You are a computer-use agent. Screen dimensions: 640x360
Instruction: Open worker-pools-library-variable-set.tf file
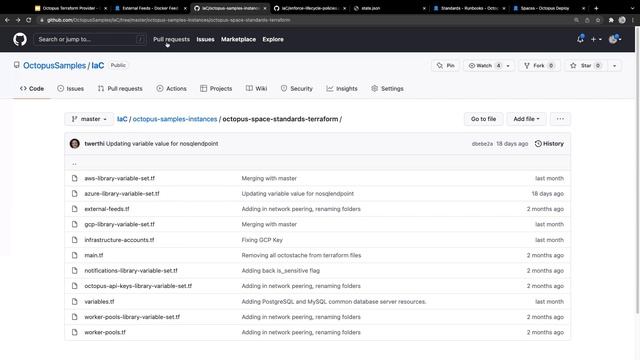[132, 317]
